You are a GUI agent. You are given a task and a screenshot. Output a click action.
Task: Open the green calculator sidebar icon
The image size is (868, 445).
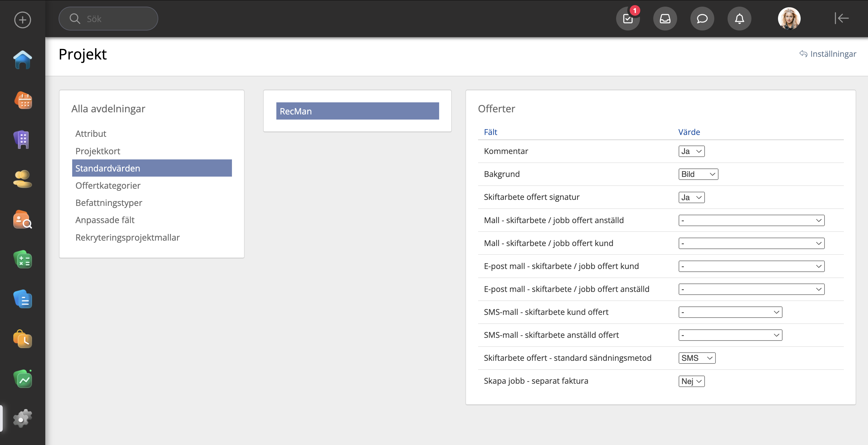(23, 260)
